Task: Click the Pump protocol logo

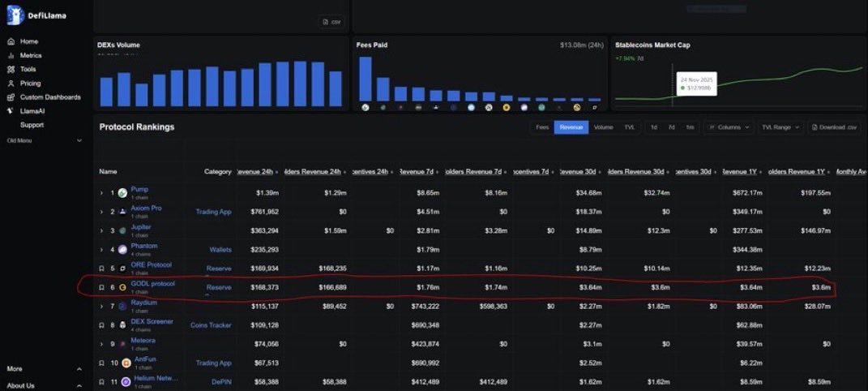Action: pos(122,193)
